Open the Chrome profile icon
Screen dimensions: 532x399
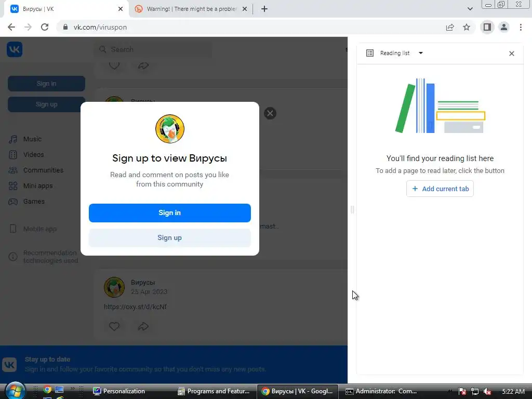coord(504,27)
